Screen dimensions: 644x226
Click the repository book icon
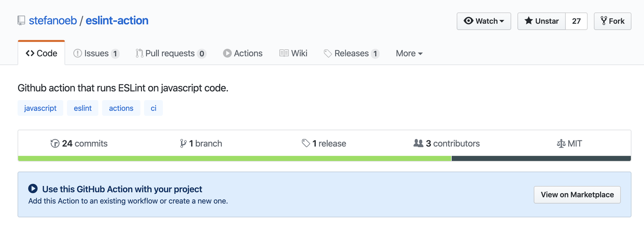[21, 21]
